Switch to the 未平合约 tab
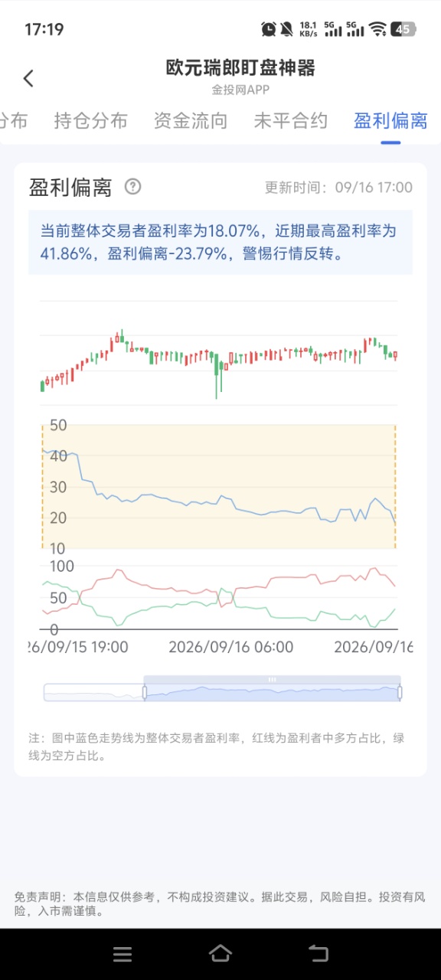441x980 pixels. 291,120
